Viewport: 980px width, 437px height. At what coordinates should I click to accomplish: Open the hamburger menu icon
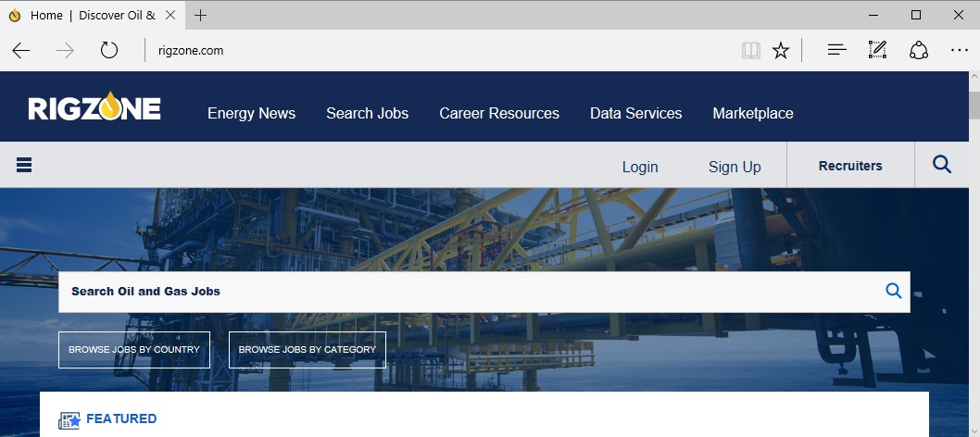[24, 165]
